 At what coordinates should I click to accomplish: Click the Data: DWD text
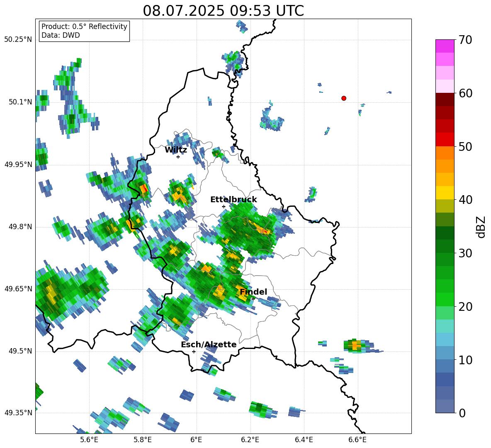coord(61,35)
